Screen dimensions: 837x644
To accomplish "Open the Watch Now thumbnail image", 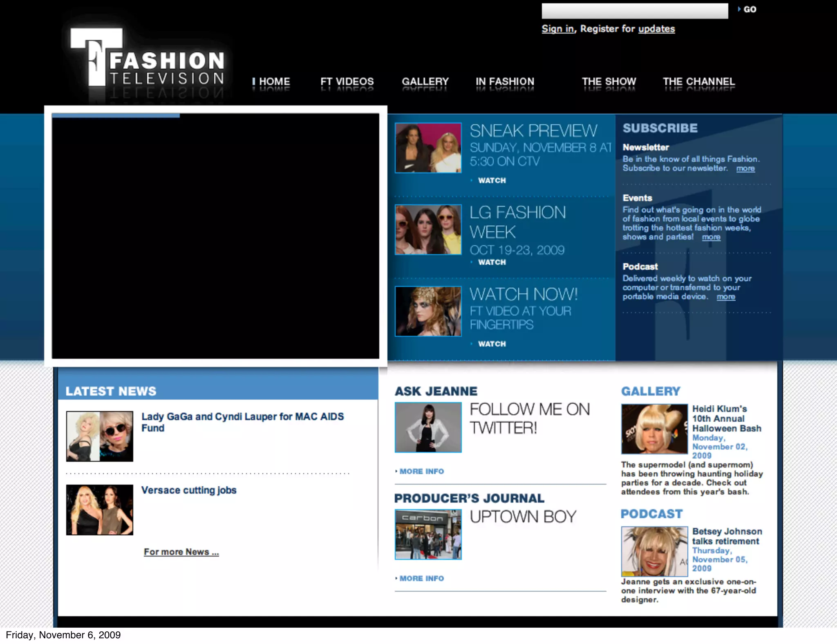I will click(x=428, y=311).
